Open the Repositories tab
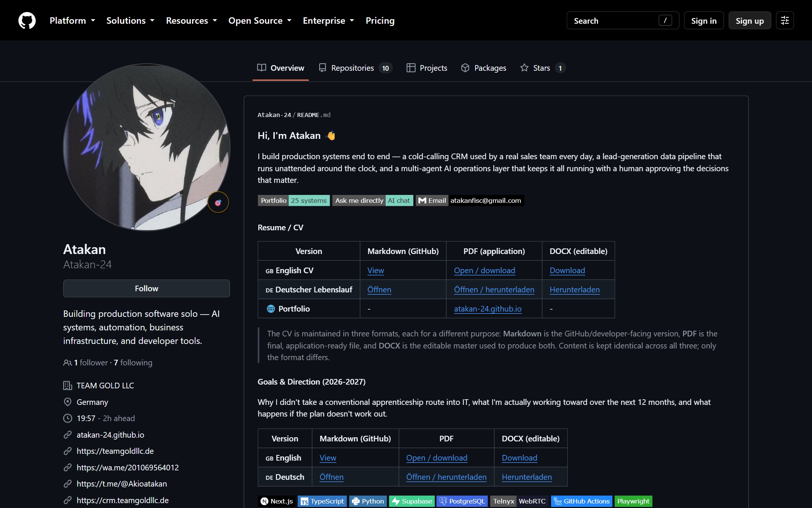Image resolution: width=812 pixels, height=508 pixels. click(x=355, y=68)
